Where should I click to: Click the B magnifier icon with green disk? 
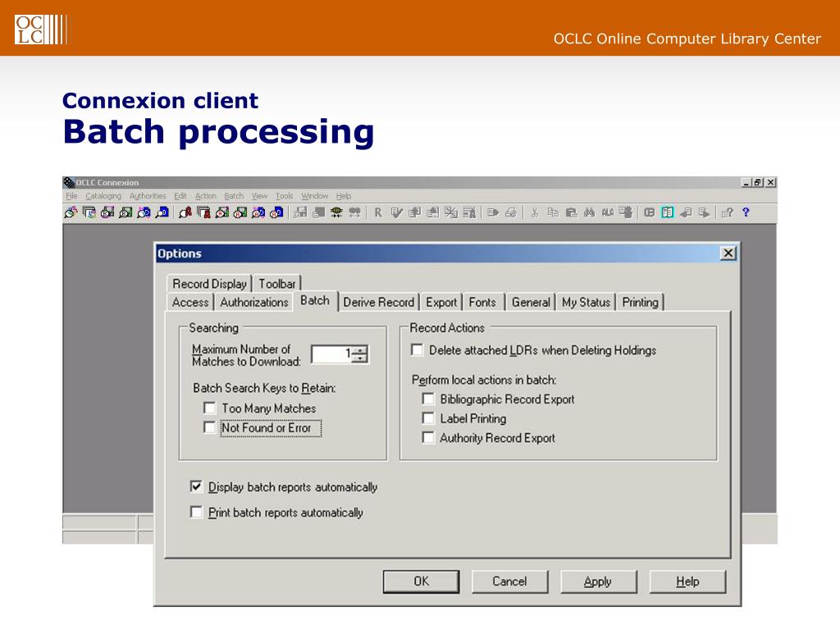[126, 212]
